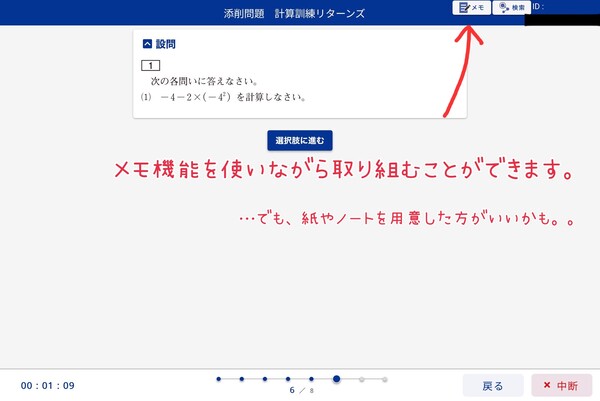Open the メモ (memo) tool

[472, 8]
